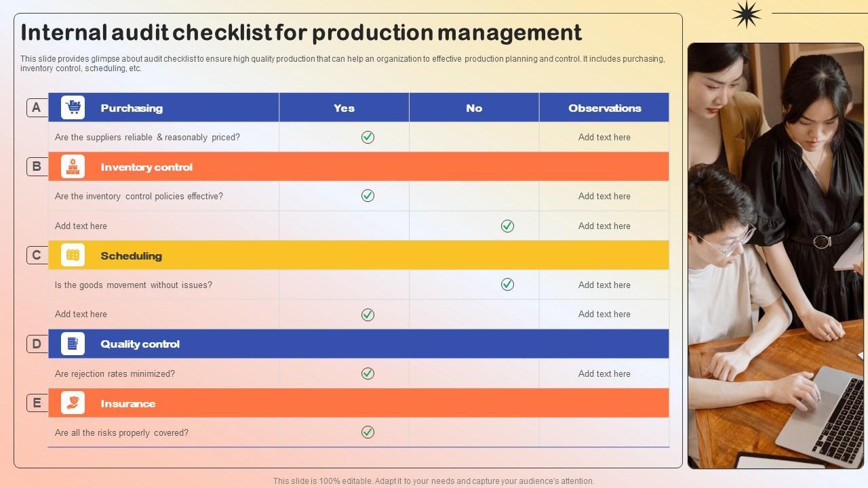
Task: Click the section E letter badge
Action: 37,403
